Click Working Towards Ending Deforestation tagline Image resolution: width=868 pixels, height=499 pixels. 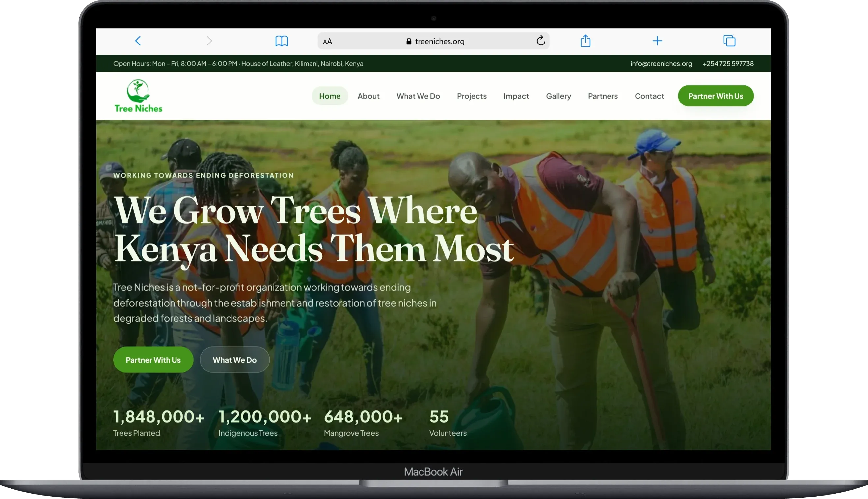pyautogui.click(x=203, y=175)
